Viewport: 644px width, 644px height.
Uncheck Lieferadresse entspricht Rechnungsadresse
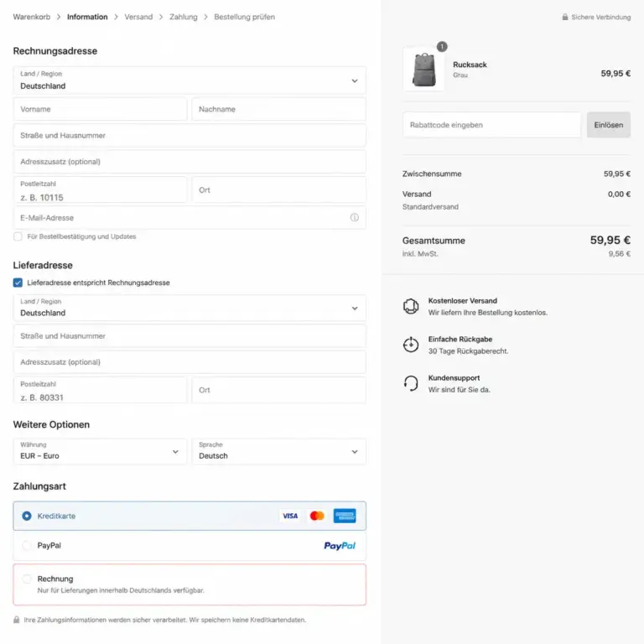(18, 283)
